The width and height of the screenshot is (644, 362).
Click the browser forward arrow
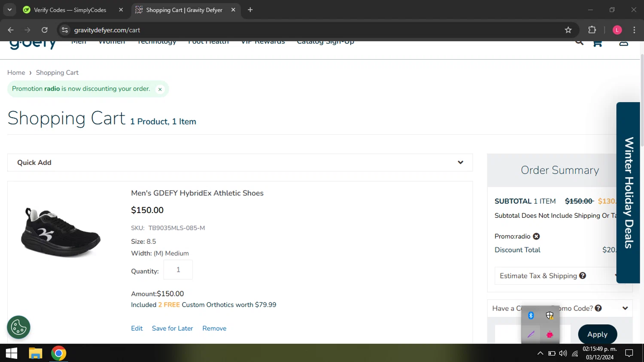27,30
